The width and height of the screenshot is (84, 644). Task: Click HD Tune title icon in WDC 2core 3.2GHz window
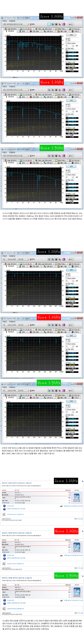[3, 18]
